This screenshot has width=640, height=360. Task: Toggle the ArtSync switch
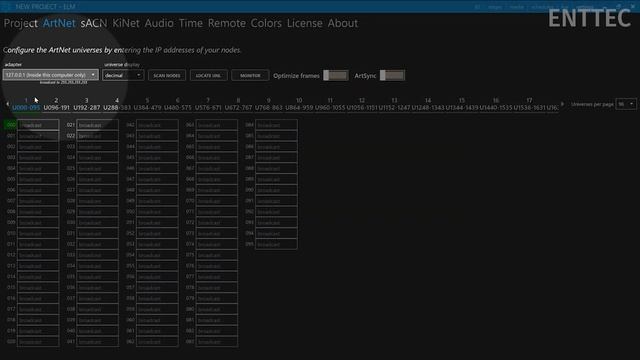click(x=392, y=76)
